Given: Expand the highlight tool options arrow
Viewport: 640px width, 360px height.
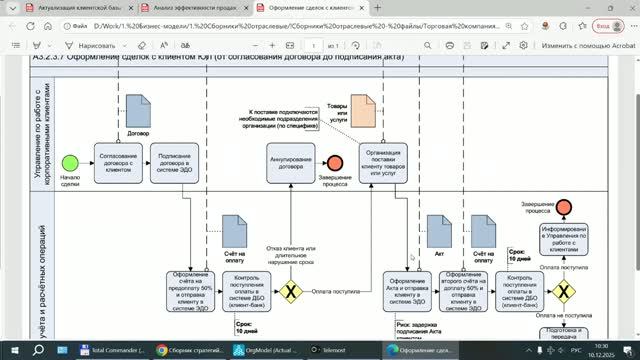Looking at the screenshot, I should [49, 45].
